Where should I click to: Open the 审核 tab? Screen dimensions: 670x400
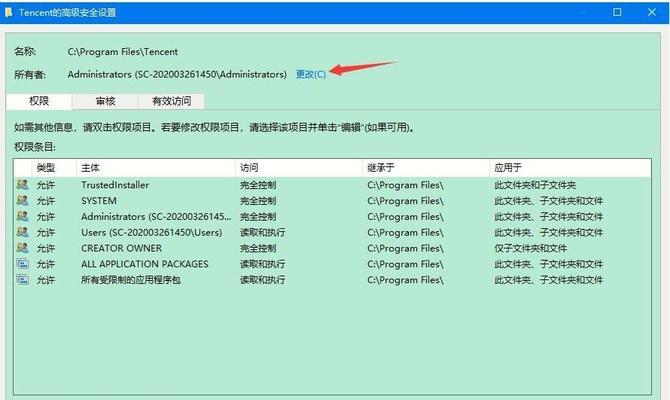point(105,101)
